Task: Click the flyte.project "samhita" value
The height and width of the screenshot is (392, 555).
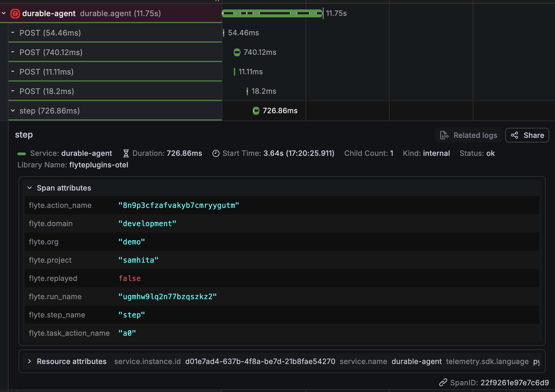Action: [x=138, y=260]
